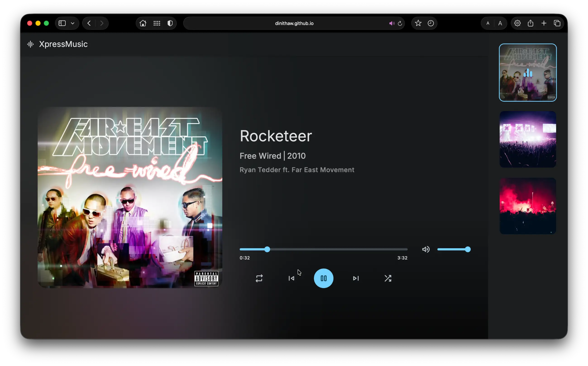The width and height of the screenshot is (588, 366).
Task: Open Safari settings with the gear icon
Action: coord(517,23)
